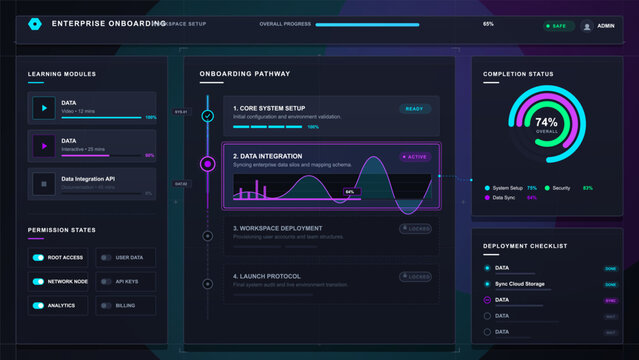Select the radio of DATA row marked DONE

pos(487,268)
